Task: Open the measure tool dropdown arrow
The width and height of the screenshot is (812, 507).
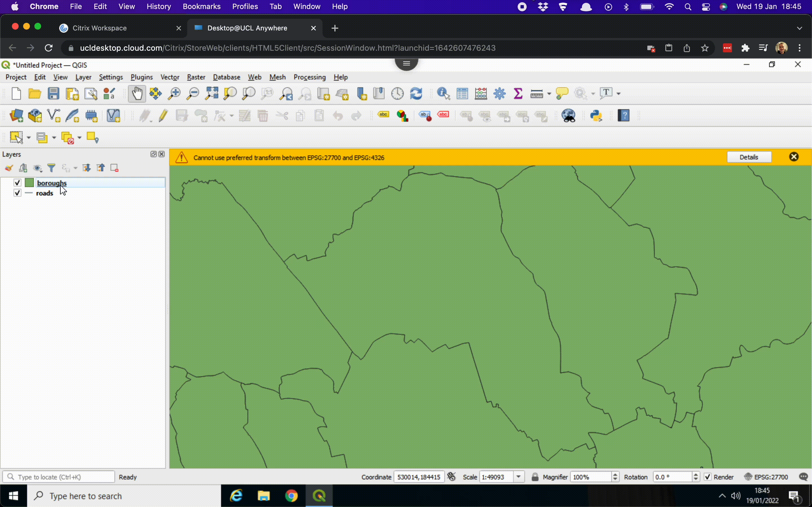Action: pos(549,94)
